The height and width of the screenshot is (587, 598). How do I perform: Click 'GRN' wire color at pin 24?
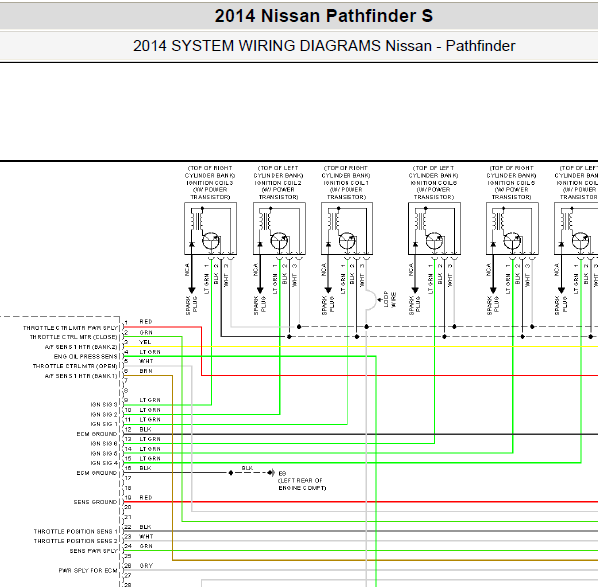[x=146, y=546]
